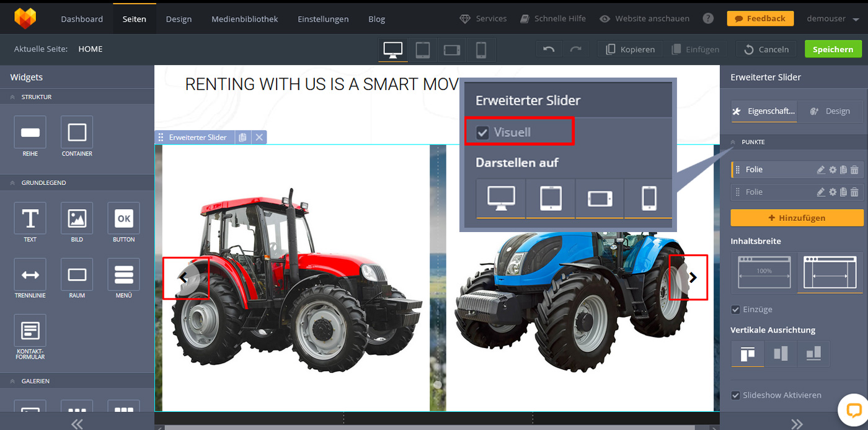The width and height of the screenshot is (868, 430).
Task: Advance slider with right arrow
Action: pos(693,278)
